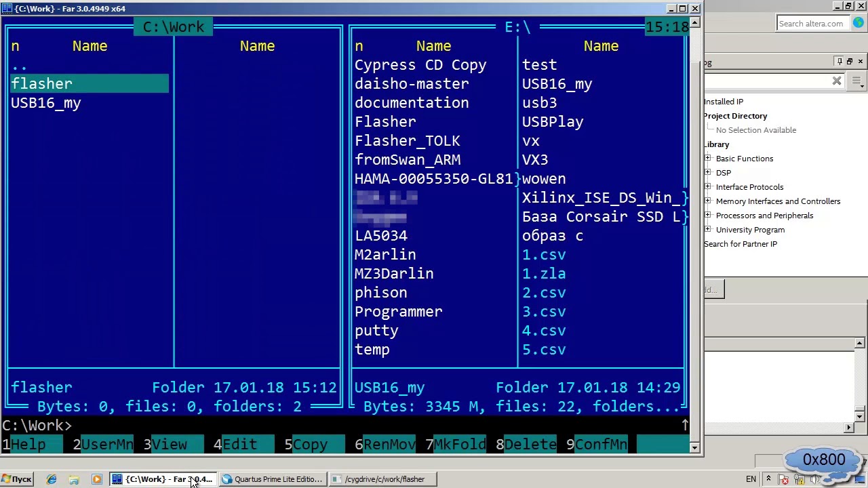Select HAMA-00055350-GL81 folder
Image resolution: width=868 pixels, height=488 pixels.
pyautogui.click(x=434, y=179)
